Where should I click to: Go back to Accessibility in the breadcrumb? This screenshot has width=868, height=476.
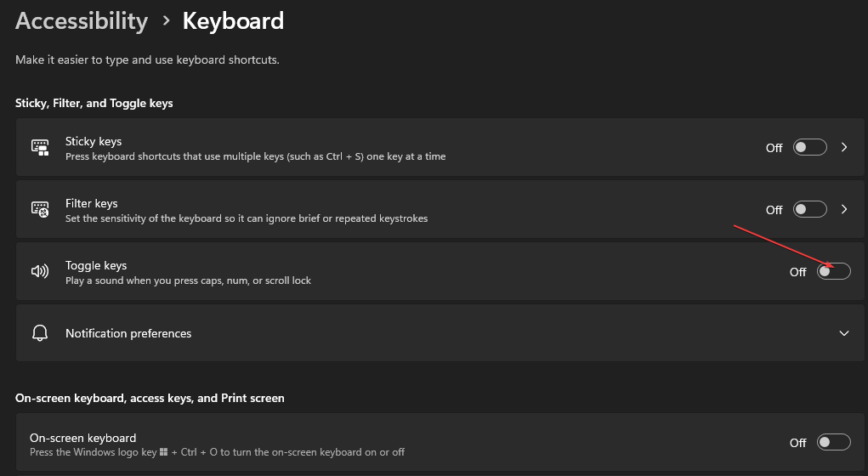tap(82, 21)
